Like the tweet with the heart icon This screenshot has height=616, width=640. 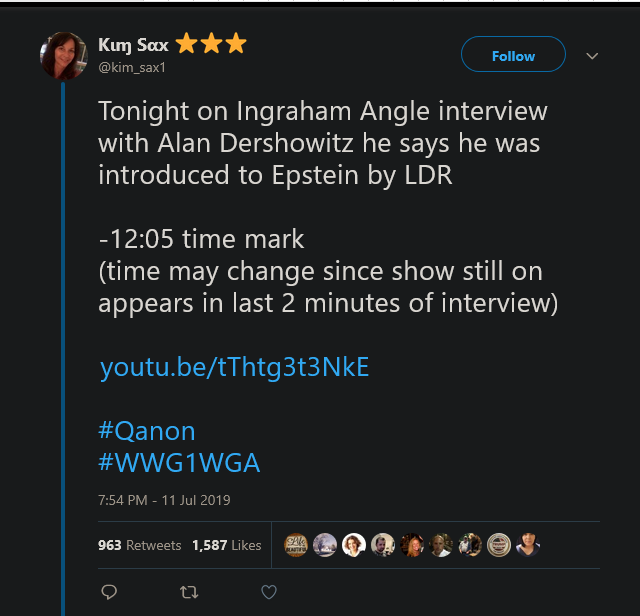268,592
